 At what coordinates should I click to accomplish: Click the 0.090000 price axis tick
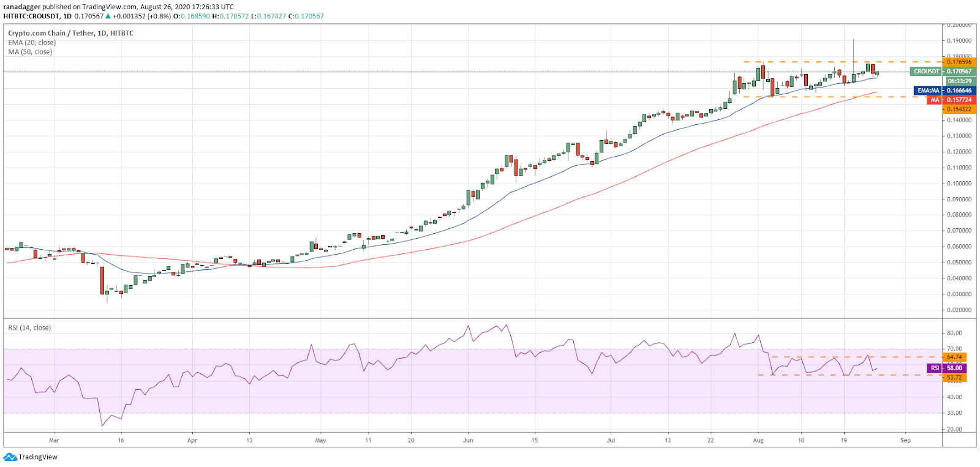coord(959,200)
